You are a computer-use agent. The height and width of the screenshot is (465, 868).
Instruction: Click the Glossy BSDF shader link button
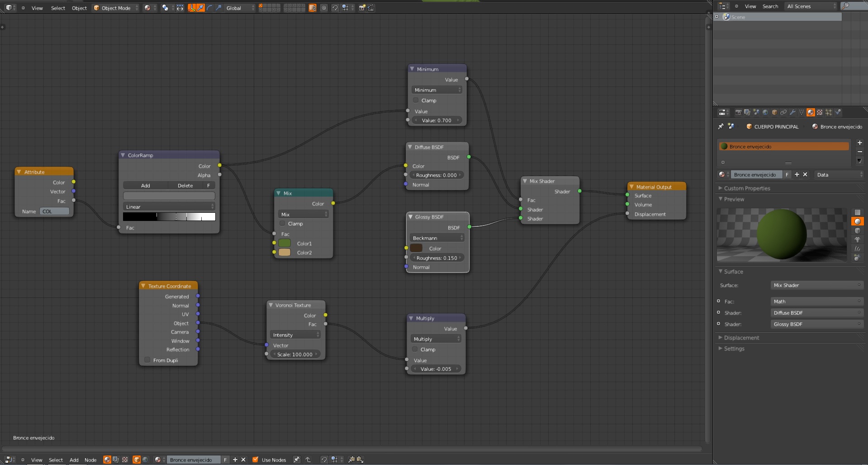816,324
